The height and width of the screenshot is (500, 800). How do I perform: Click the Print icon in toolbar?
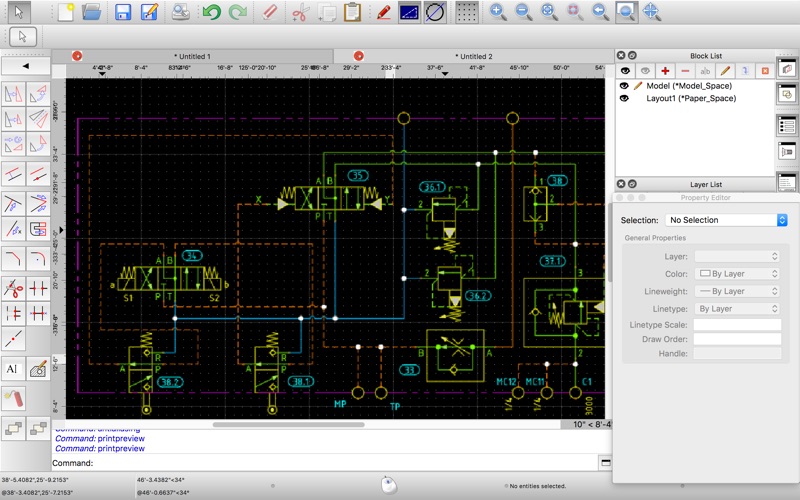coord(181,13)
